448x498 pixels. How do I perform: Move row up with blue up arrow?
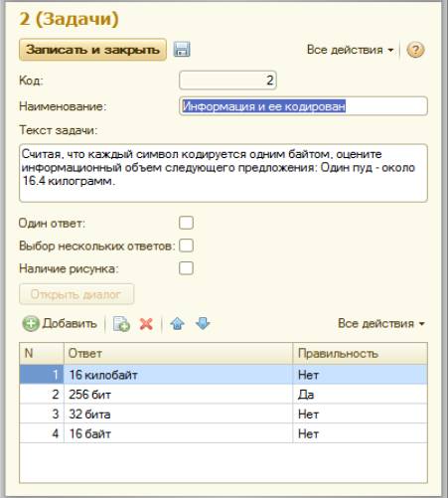click(x=178, y=323)
